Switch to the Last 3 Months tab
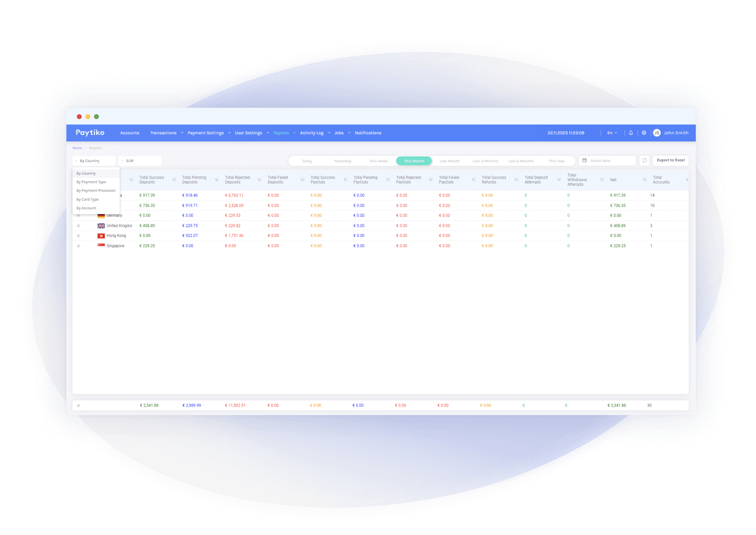Viewport: 756px width, 535px height. tap(485, 161)
